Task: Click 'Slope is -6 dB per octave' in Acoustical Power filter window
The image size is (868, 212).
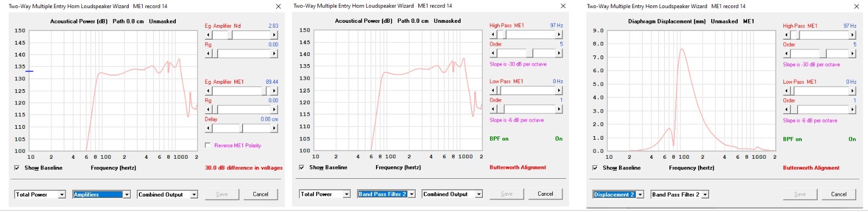Action: [516, 120]
